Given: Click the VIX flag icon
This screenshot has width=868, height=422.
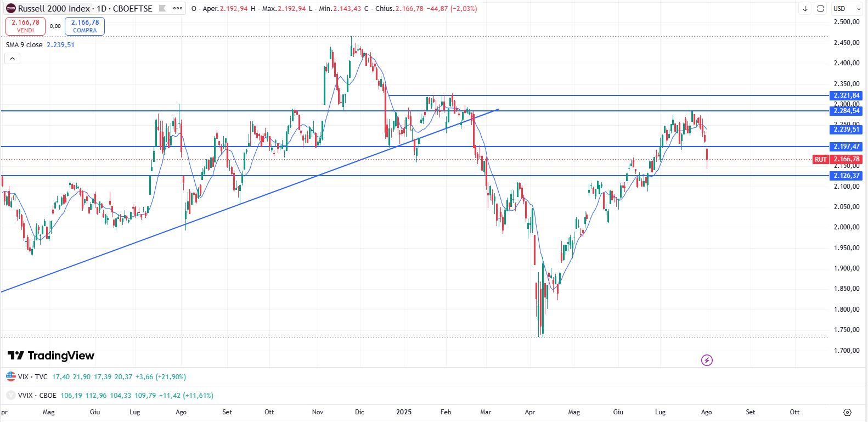Looking at the screenshot, I should tap(11, 376).
